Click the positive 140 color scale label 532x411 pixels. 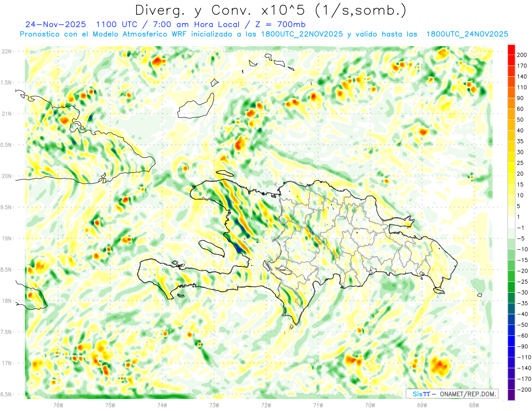523,76
